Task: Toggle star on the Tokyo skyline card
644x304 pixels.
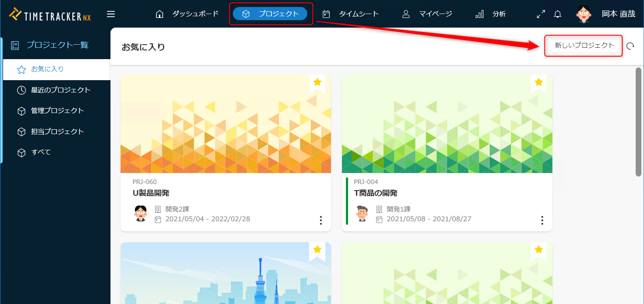Action: pos(317,250)
